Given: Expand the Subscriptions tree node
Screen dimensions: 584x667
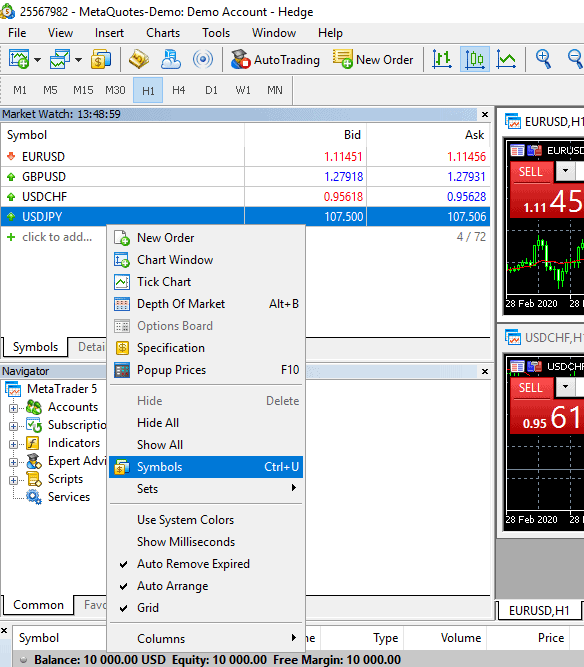Looking at the screenshot, I should 13,426.
